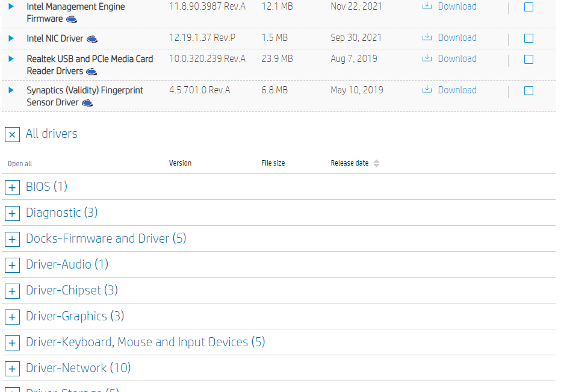Click the 6.8 MB file size
561x392 pixels.
[x=274, y=90]
